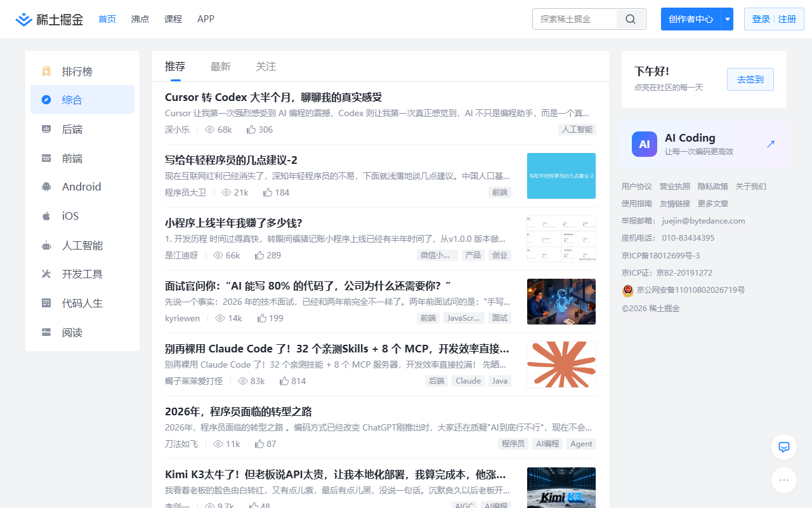The image size is (812, 508).
Task: Open the 排行榜 sidebar icon
Action: coord(46,71)
